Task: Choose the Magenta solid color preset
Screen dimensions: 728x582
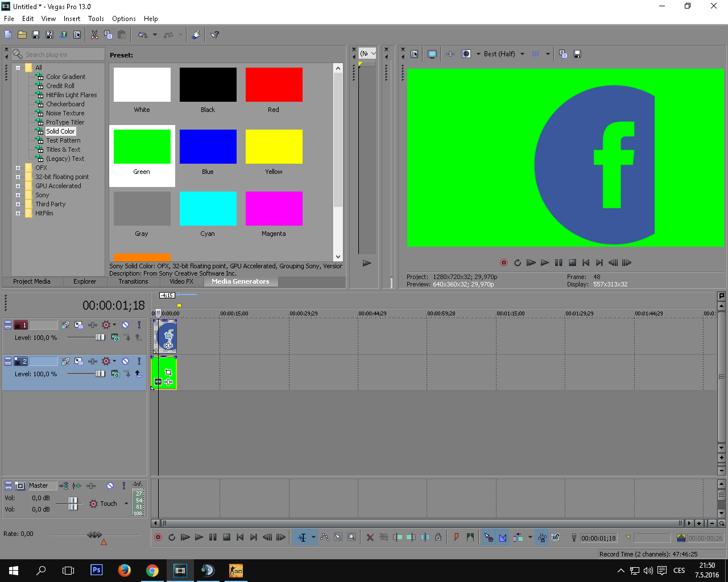Action: [x=274, y=209]
